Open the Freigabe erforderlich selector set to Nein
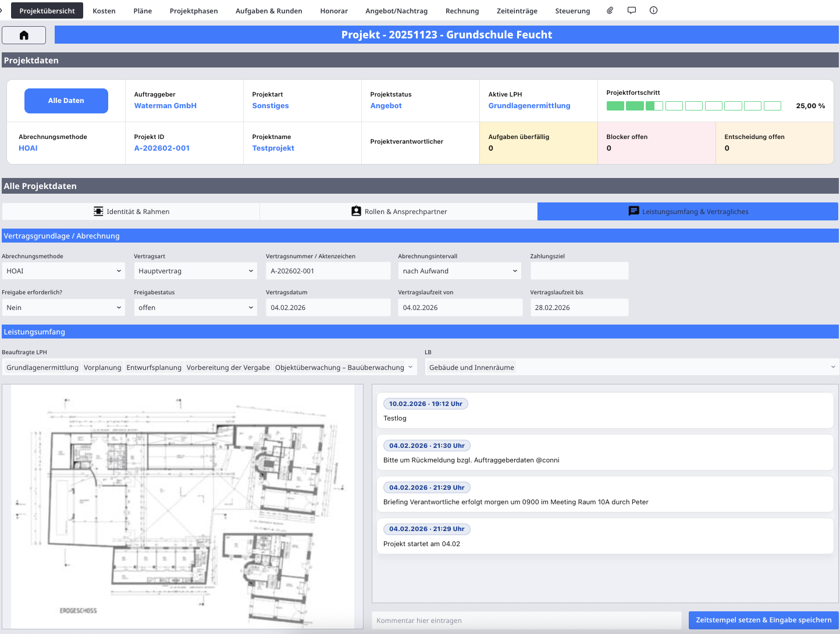Image resolution: width=840 pixels, height=634 pixels. pyautogui.click(x=63, y=307)
